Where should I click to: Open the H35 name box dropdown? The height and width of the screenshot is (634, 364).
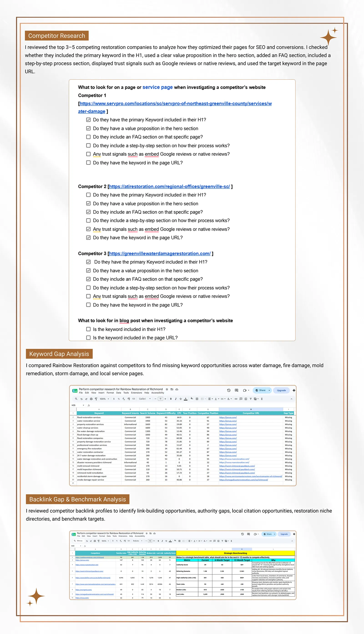point(83,405)
